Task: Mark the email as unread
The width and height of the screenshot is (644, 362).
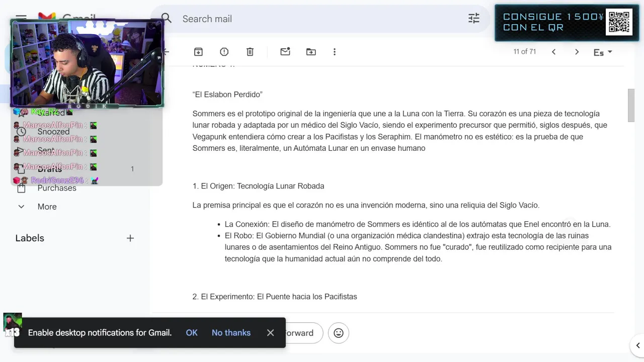Action: (285, 52)
